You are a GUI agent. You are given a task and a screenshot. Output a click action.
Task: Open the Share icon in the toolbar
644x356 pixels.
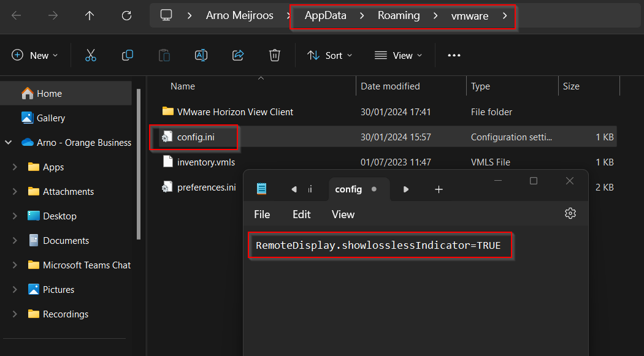tap(237, 55)
